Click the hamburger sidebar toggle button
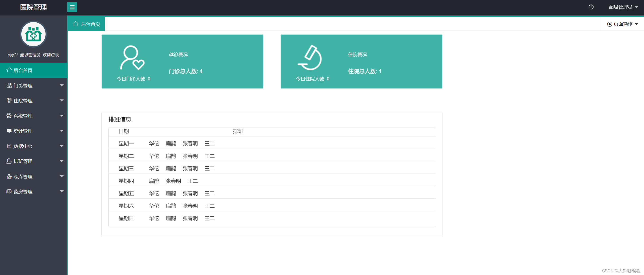The image size is (644, 275). coord(72,7)
